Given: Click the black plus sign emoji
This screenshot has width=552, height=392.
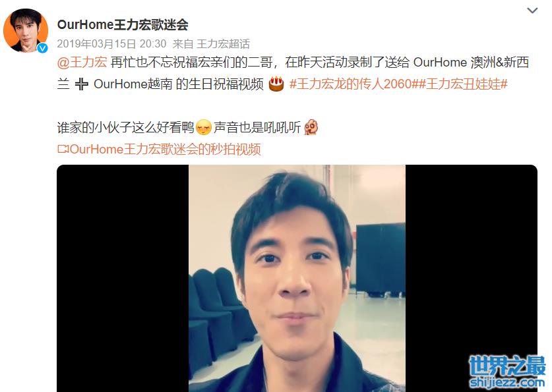Looking at the screenshot, I should pyautogui.click(x=81, y=84).
